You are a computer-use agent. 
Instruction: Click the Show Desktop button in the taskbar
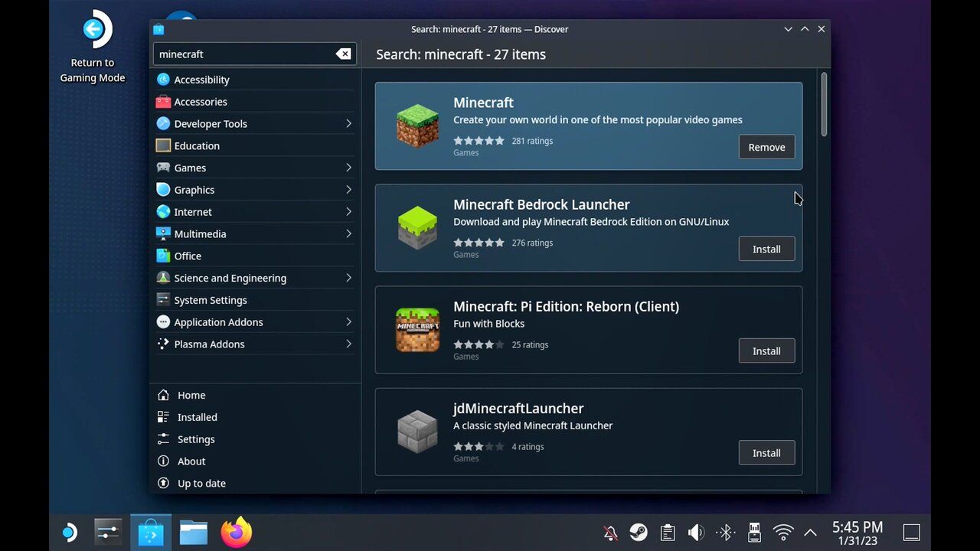pos(911,533)
